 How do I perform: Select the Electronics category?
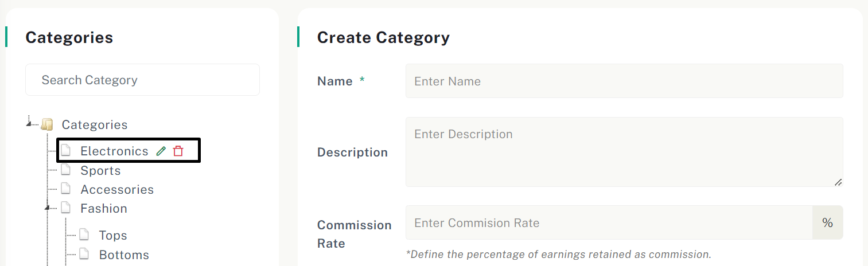click(114, 151)
